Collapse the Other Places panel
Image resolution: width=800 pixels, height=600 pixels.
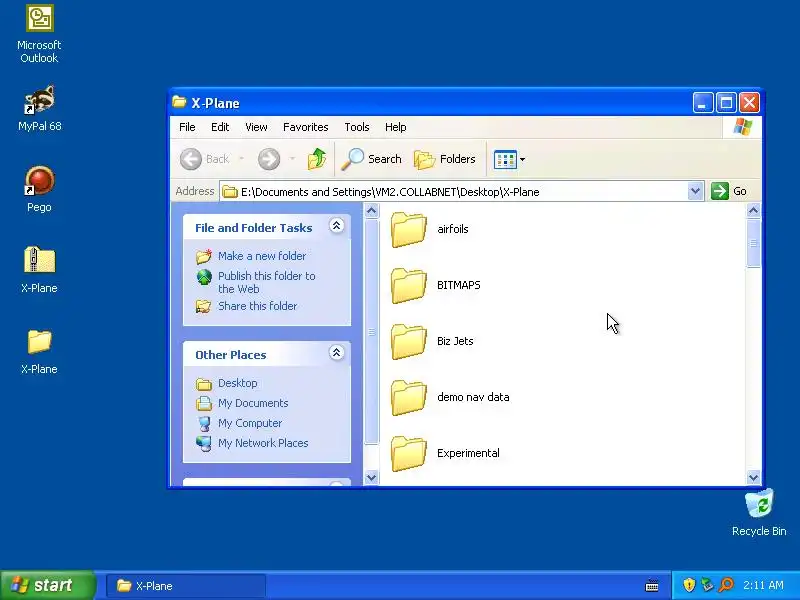(336, 353)
